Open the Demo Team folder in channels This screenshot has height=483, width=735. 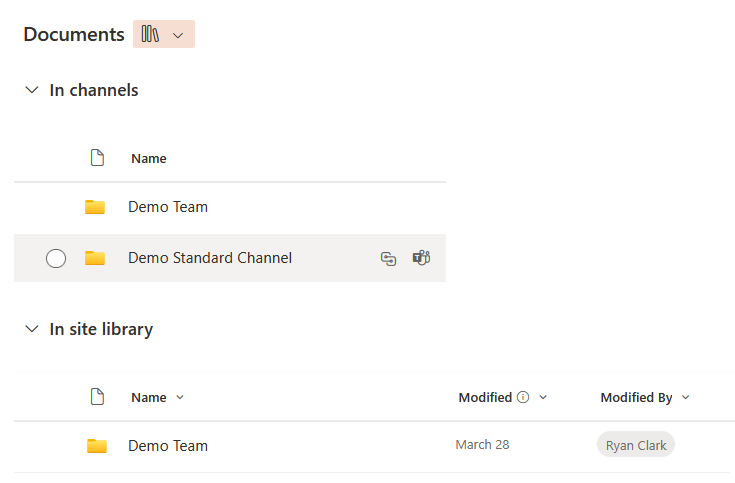click(x=168, y=207)
